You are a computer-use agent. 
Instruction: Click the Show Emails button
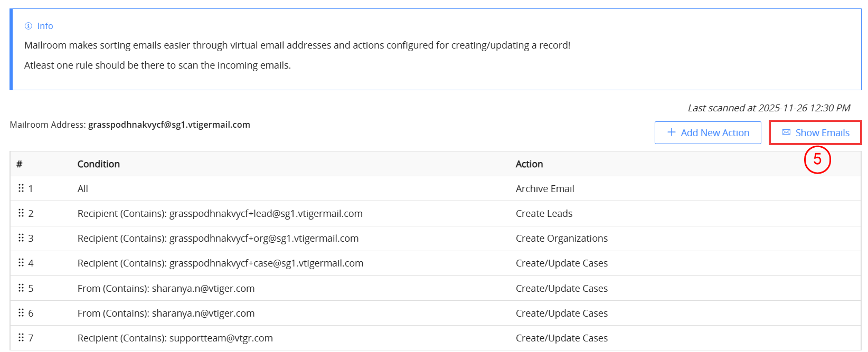click(x=815, y=132)
